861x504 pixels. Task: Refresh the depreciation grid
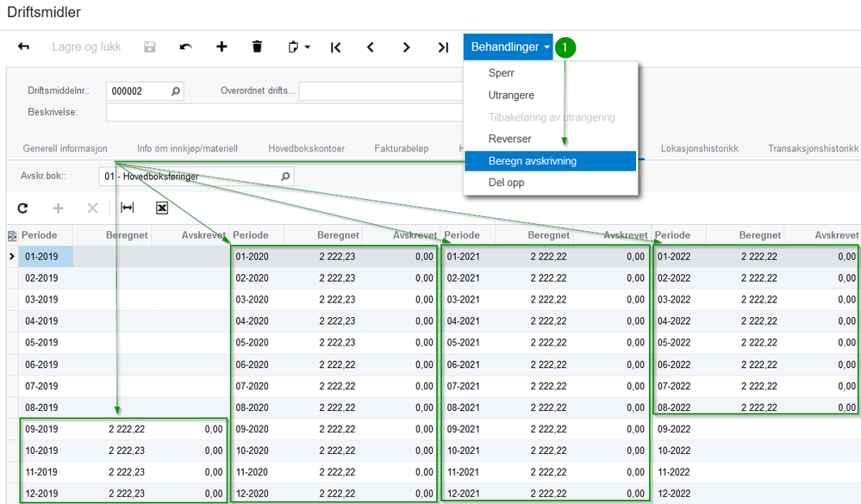pos(23,208)
